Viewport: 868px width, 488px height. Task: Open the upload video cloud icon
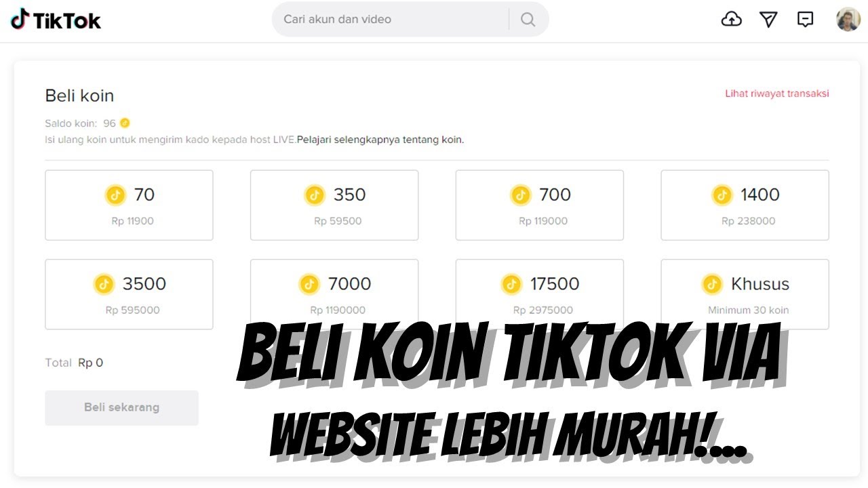tap(731, 20)
